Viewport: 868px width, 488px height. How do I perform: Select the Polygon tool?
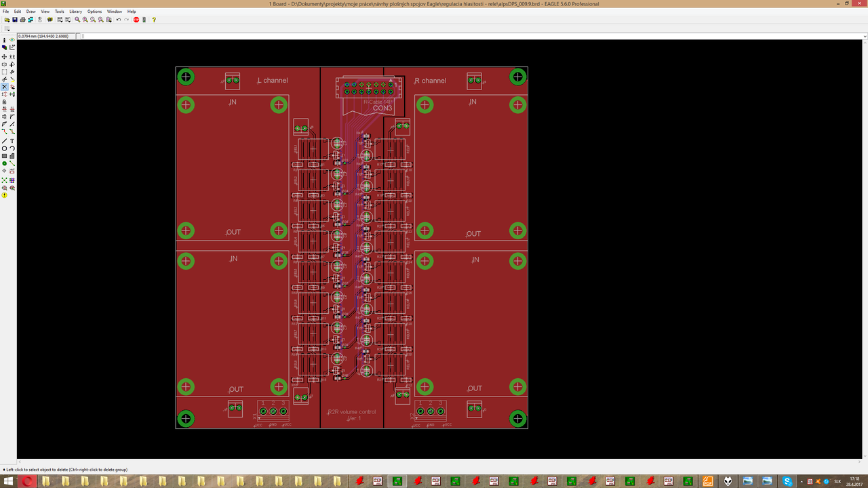pos(12,156)
